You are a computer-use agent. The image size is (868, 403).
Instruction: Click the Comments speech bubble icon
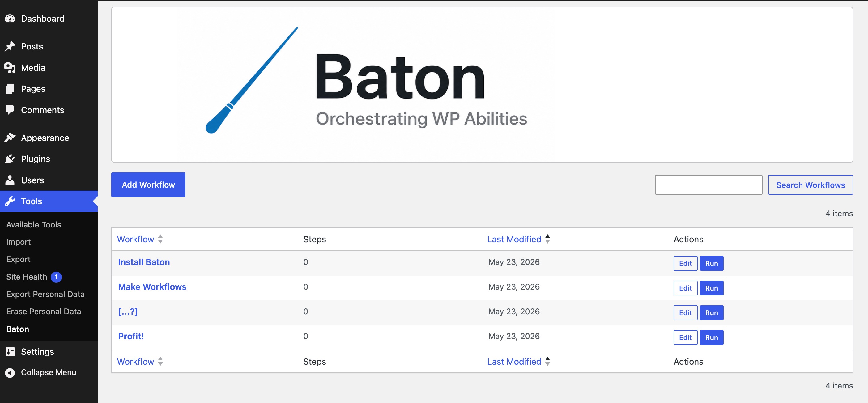(x=10, y=110)
